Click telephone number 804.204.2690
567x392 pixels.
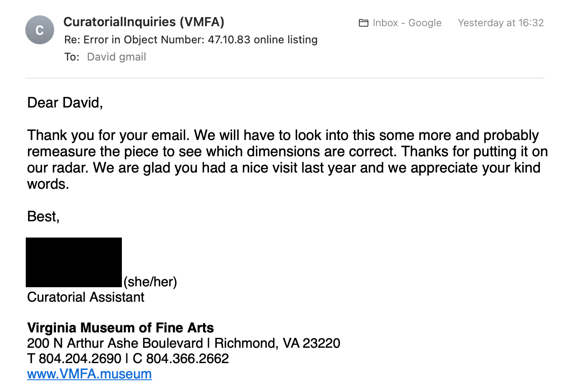coord(80,359)
